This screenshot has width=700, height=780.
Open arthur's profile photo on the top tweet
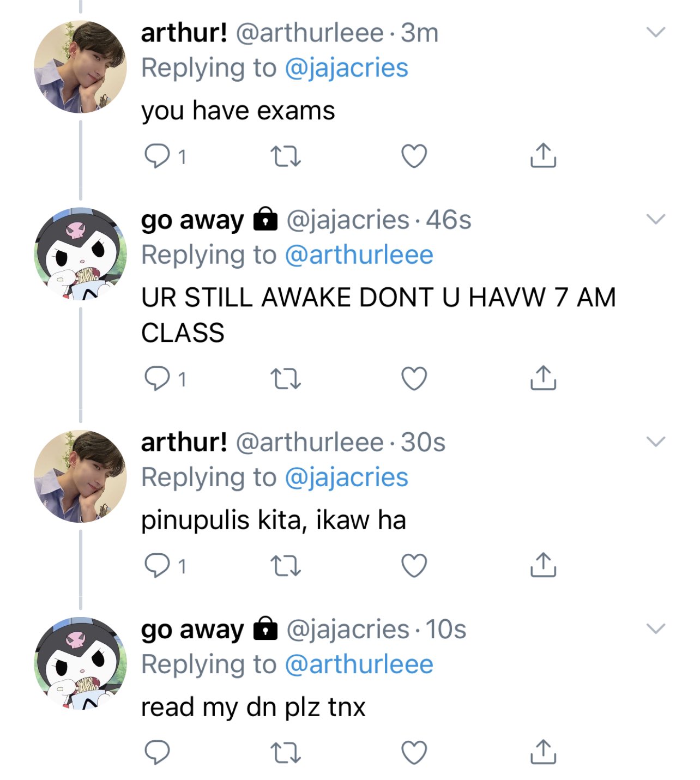pyautogui.click(x=80, y=67)
